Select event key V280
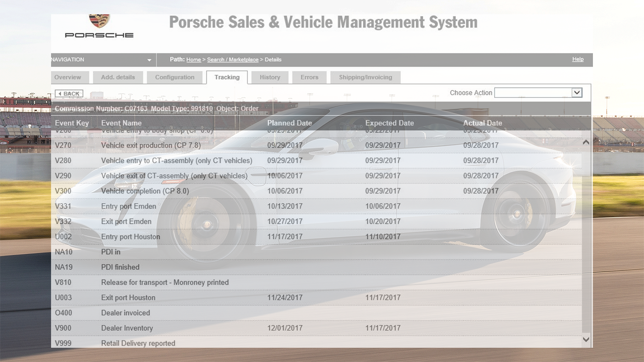Image resolution: width=644 pixels, height=362 pixels. (x=63, y=161)
